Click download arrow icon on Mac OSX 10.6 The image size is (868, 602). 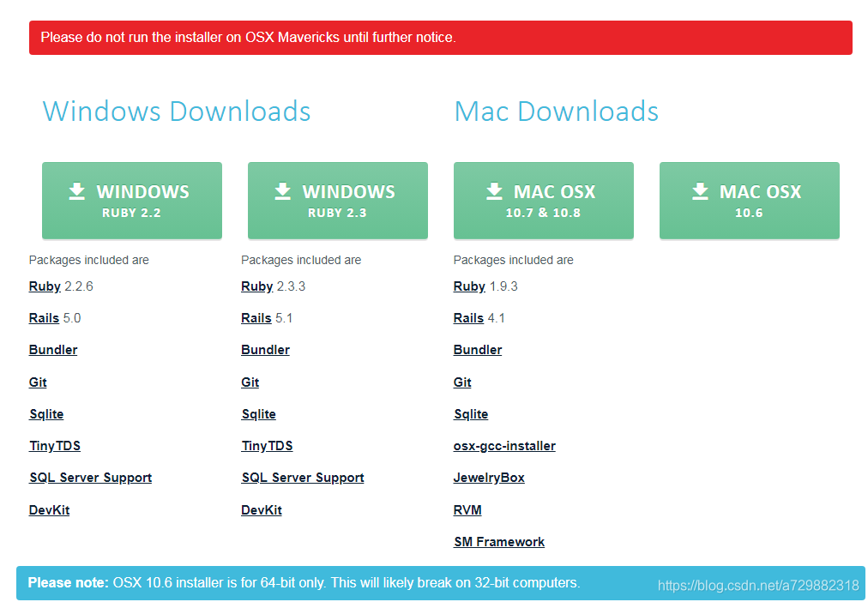coord(700,191)
